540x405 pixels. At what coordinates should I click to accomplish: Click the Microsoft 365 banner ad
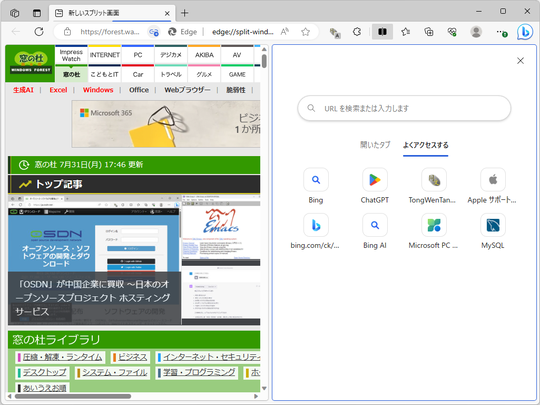click(x=166, y=124)
